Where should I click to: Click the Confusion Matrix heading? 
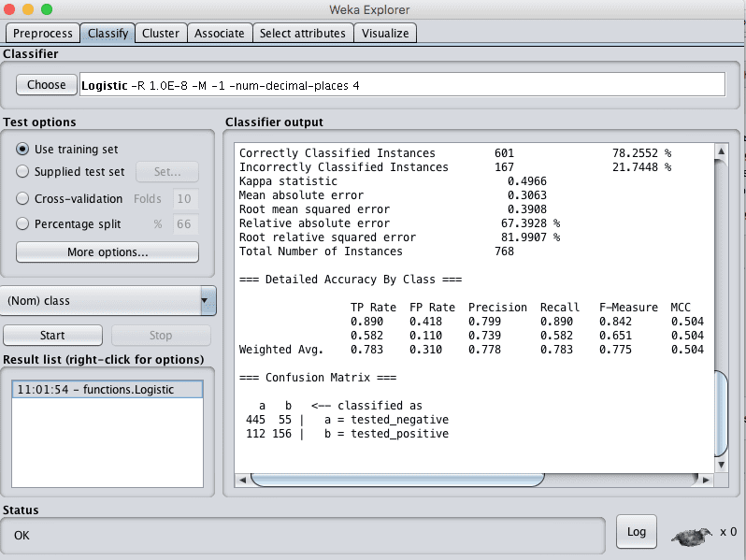318,378
